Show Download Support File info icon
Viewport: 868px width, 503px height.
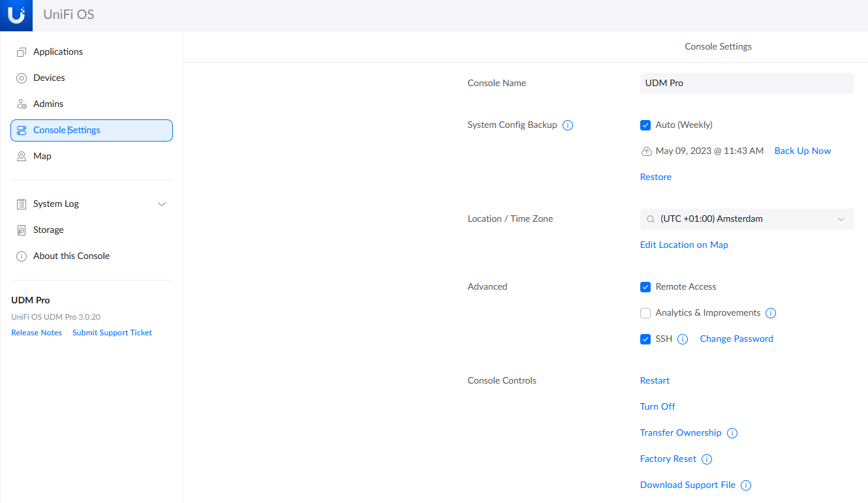(x=747, y=485)
